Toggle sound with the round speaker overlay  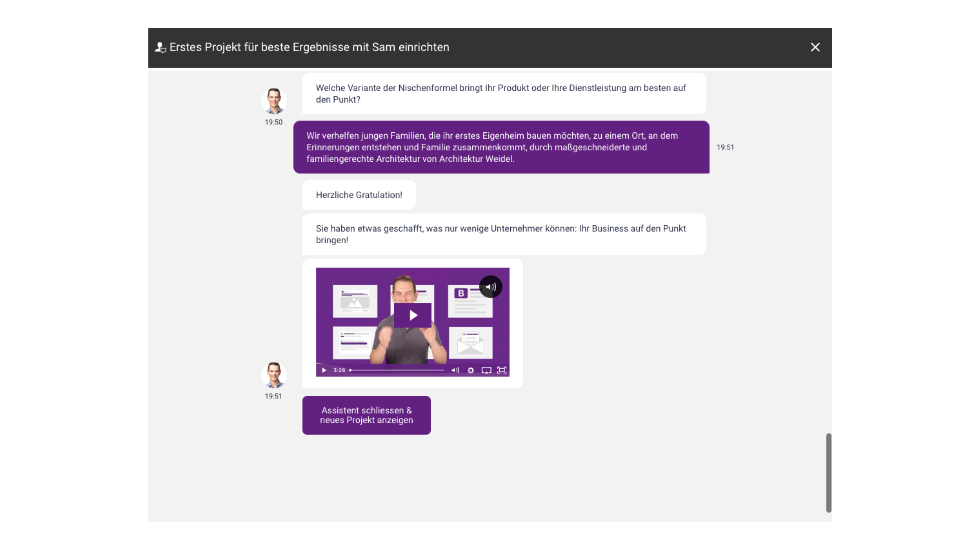491,287
